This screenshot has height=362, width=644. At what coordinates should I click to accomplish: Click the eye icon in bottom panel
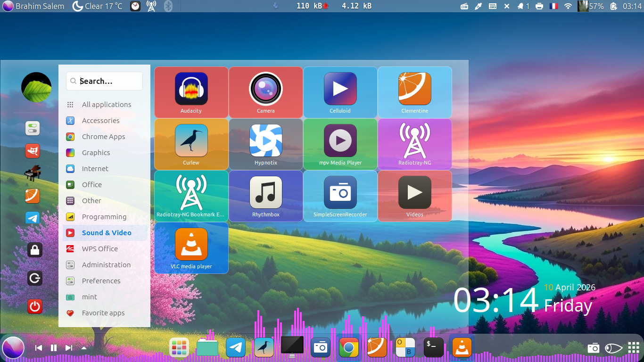(x=613, y=348)
